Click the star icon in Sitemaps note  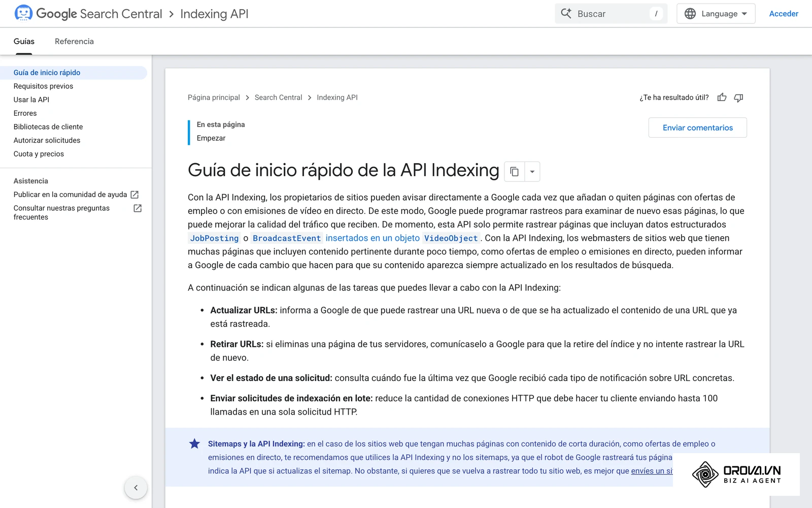pos(194,443)
